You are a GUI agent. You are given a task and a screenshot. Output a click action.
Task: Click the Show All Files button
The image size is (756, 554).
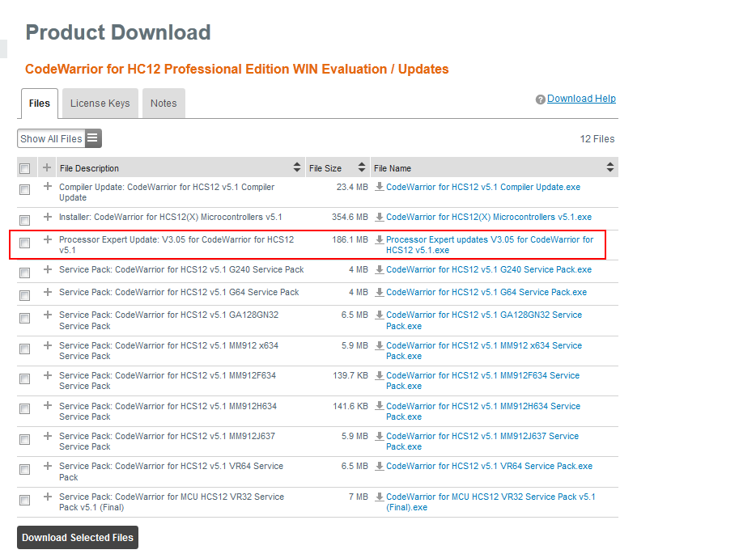(59, 138)
